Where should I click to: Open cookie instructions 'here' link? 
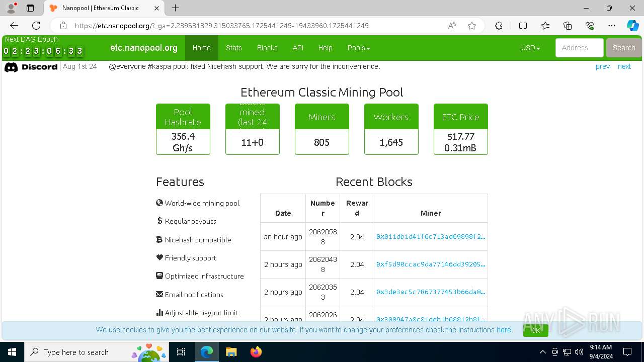click(x=504, y=330)
